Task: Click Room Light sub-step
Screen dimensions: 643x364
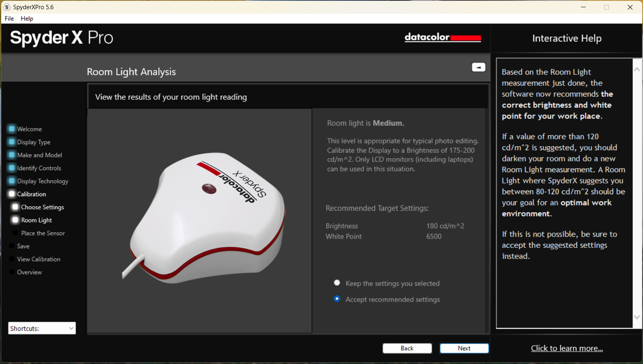Action: click(36, 220)
